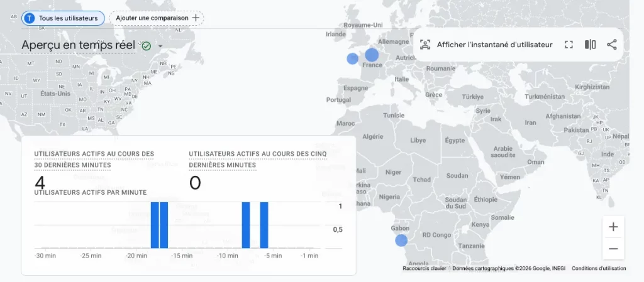Share this realtime report
Screen dimensions: 644x282
pos(611,45)
